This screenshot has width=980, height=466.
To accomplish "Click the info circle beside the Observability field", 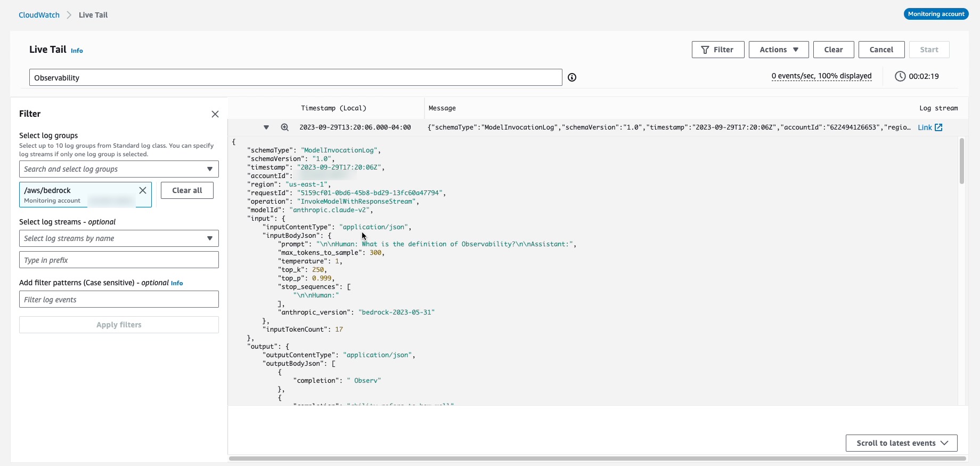I will tap(572, 77).
